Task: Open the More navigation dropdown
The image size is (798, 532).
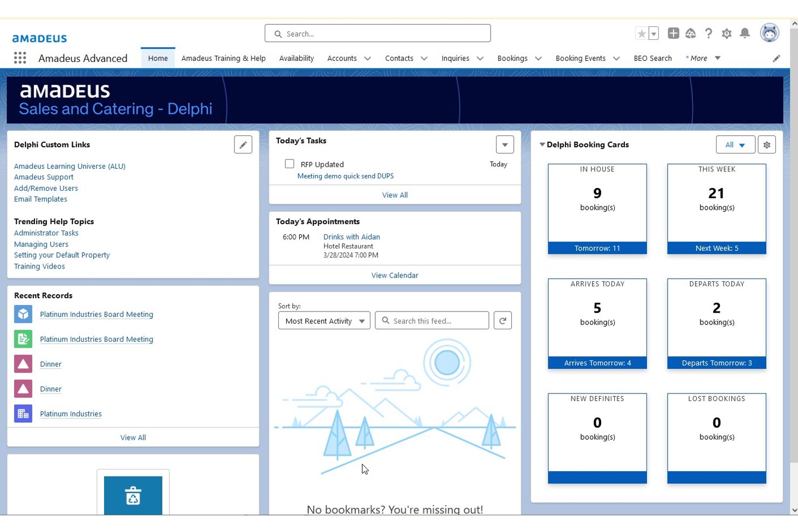Action: (x=703, y=58)
